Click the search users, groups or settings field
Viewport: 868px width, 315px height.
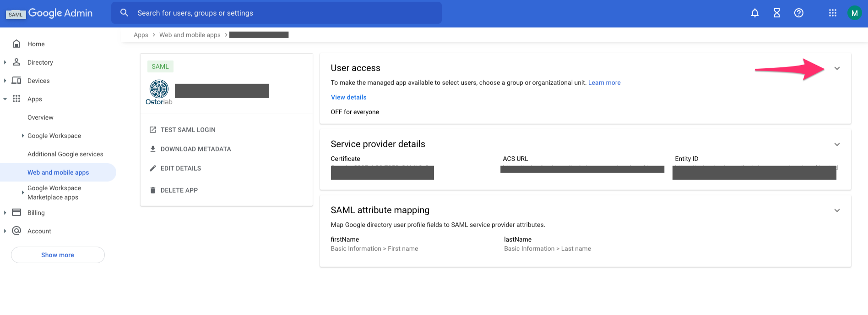(x=284, y=13)
